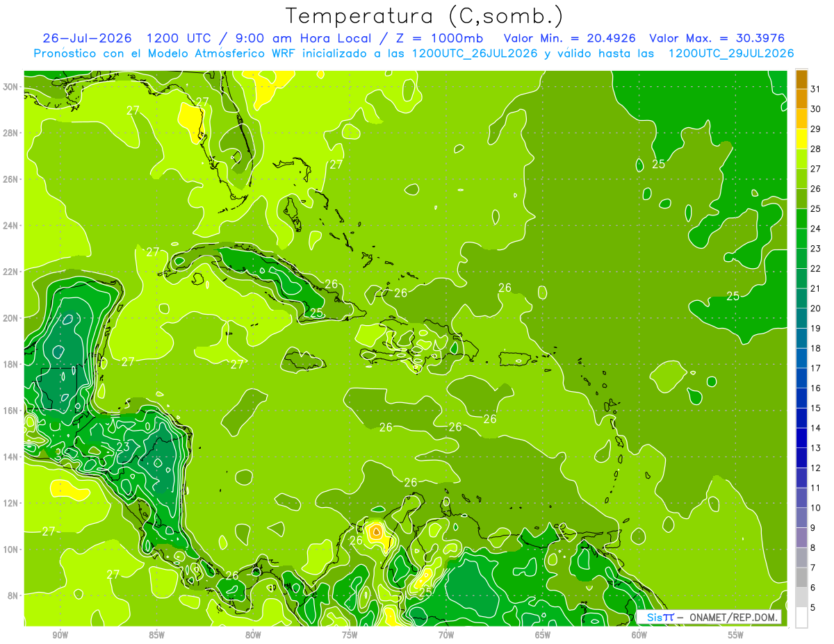Click the '8' legend value

pos(813,547)
